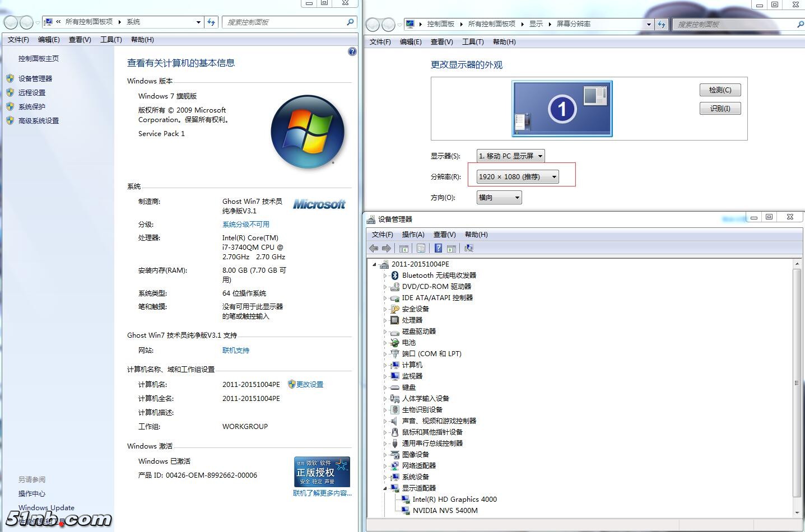Image resolution: width=805 pixels, height=532 pixels.
Task: Expand the 网络适配器 tree node
Action: [x=385, y=466]
